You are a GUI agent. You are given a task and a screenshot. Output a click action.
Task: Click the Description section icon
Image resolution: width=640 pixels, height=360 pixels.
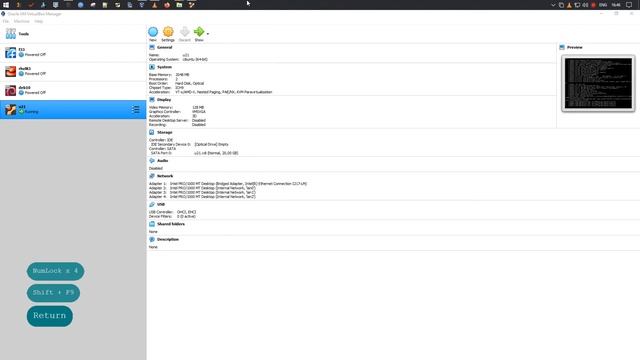tap(152, 240)
